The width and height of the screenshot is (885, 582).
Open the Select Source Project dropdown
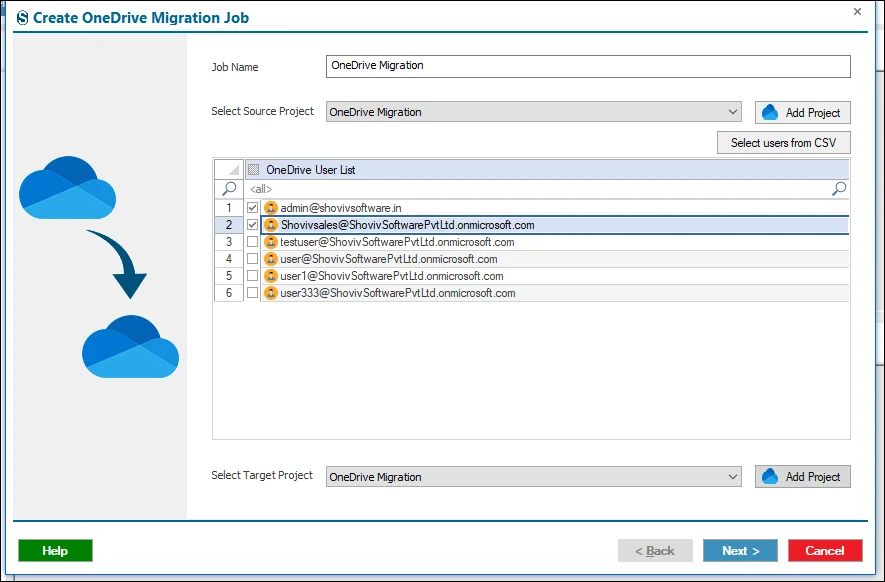533,112
